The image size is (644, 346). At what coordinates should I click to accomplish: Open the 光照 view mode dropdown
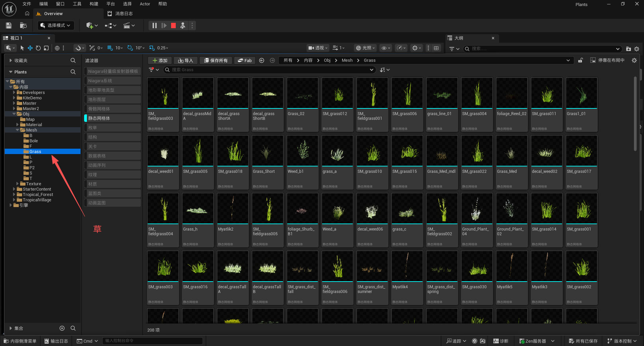pyautogui.click(x=366, y=48)
